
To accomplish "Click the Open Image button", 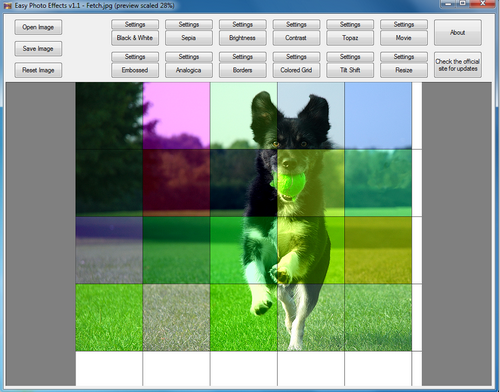I will coord(38,27).
